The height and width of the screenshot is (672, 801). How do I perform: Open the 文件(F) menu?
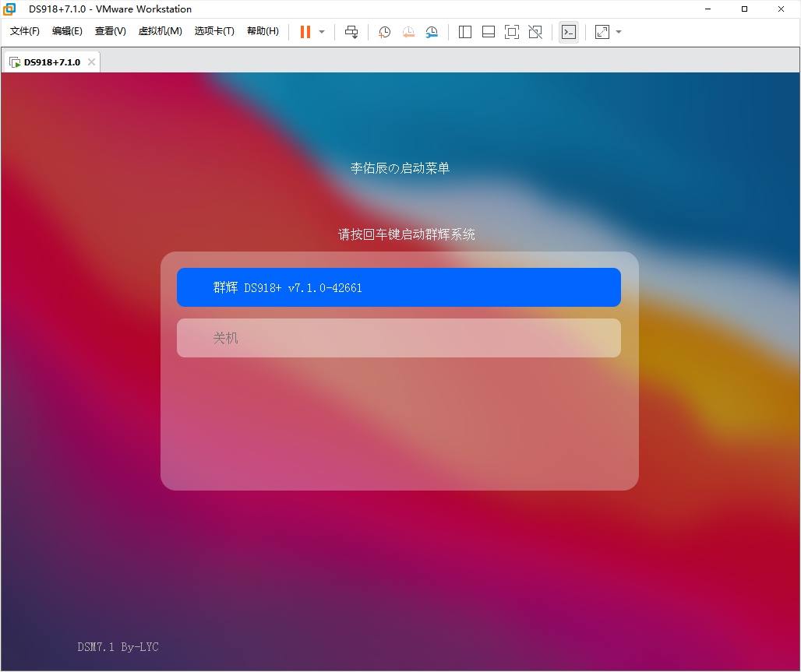pyautogui.click(x=25, y=31)
